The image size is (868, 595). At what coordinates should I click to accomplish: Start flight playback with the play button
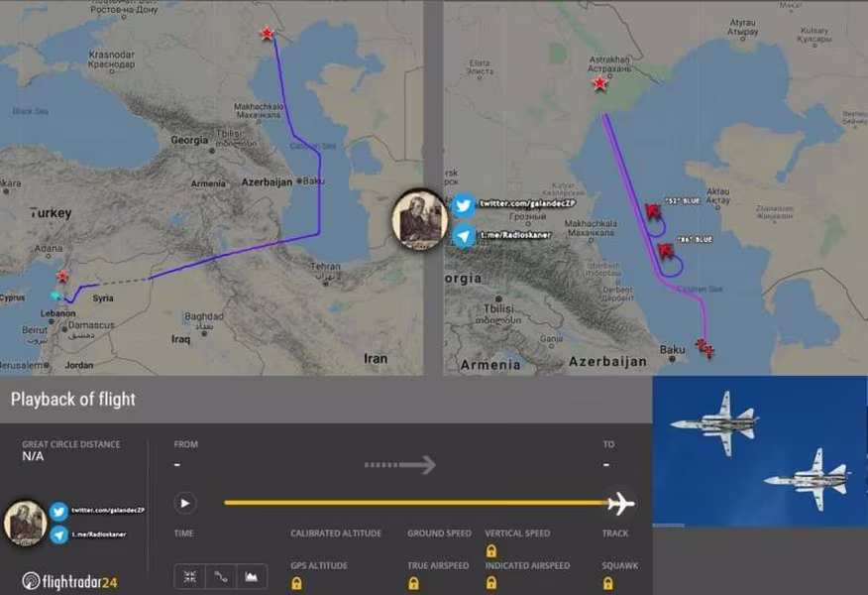(185, 503)
